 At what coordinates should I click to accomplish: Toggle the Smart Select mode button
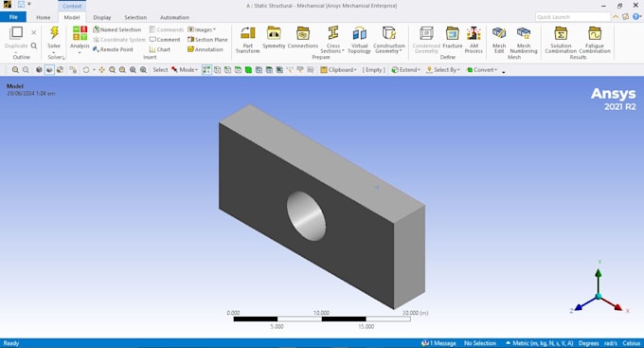coord(206,70)
